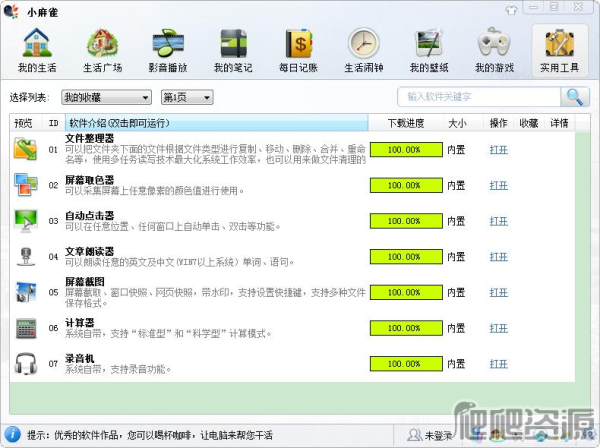Click the 收藏 column header

click(529, 123)
